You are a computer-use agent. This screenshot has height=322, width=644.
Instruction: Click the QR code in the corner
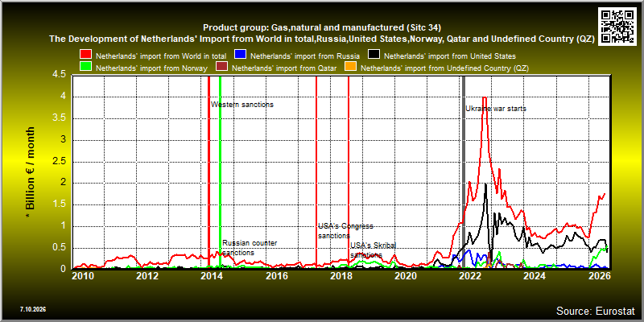617,26
